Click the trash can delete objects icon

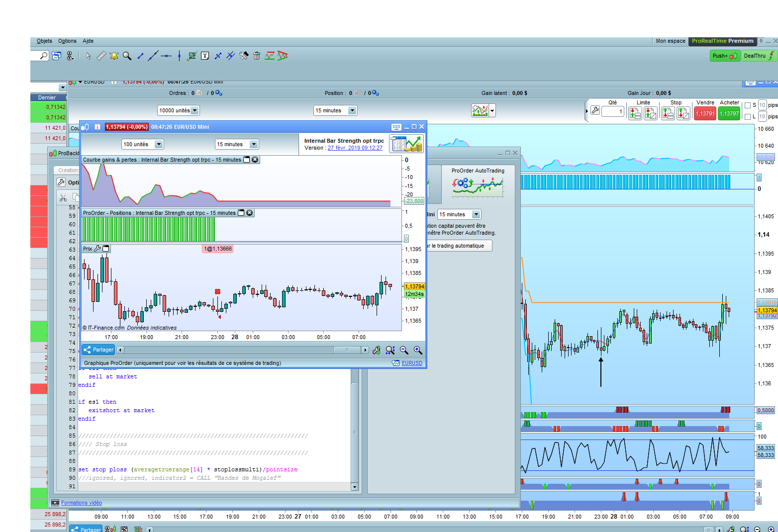[257, 56]
